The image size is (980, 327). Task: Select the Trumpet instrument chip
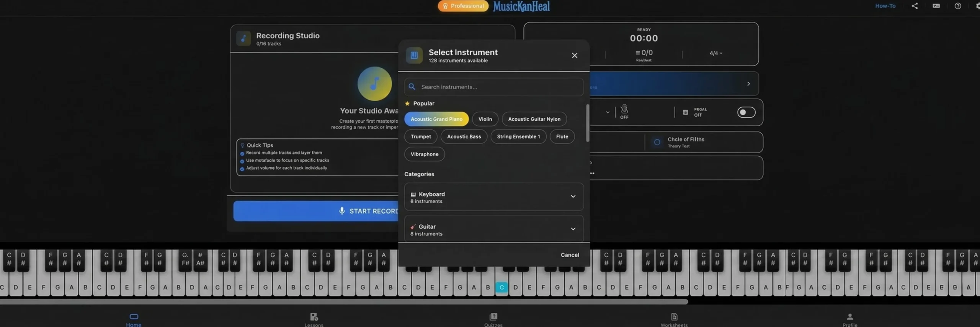(421, 136)
